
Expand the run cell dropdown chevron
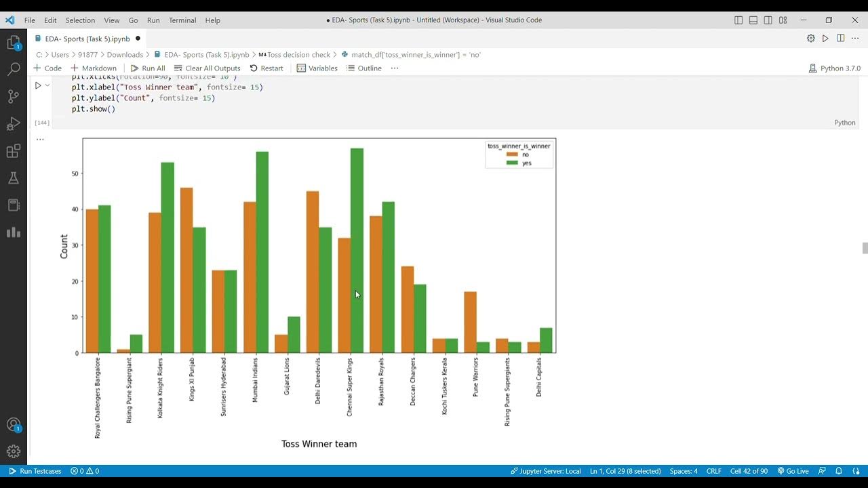47,85
